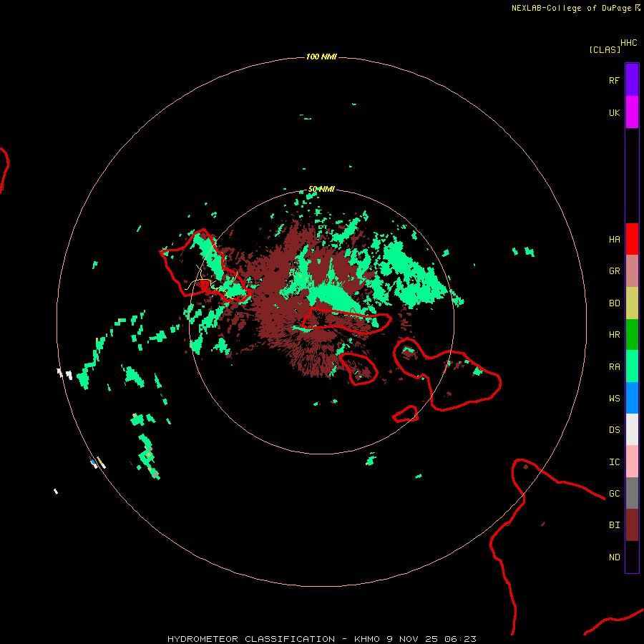Click the HA legend label
This screenshot has height=644, width=644.
tap(614, 239)
